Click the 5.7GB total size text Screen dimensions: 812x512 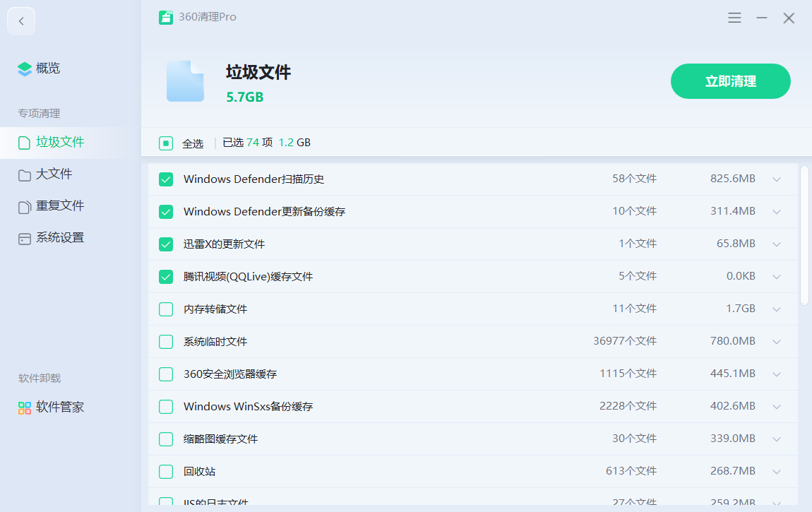pyautogui.click(x=245, y=97)
